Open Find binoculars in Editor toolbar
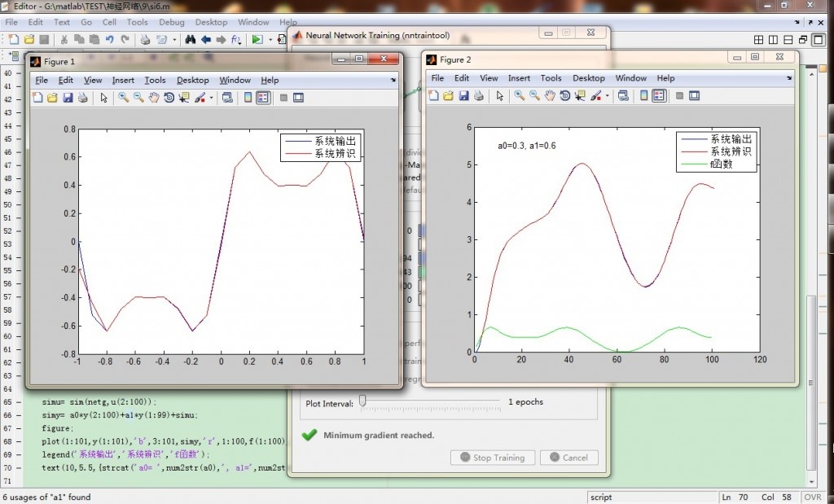Viewport: 834px width, 504px height. coord(191,39)
